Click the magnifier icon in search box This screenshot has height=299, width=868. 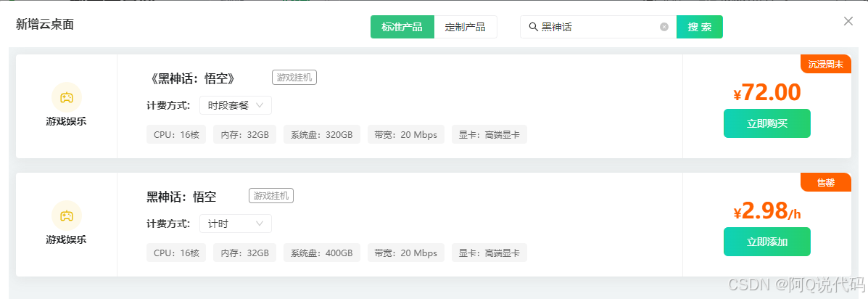[534, 27]
